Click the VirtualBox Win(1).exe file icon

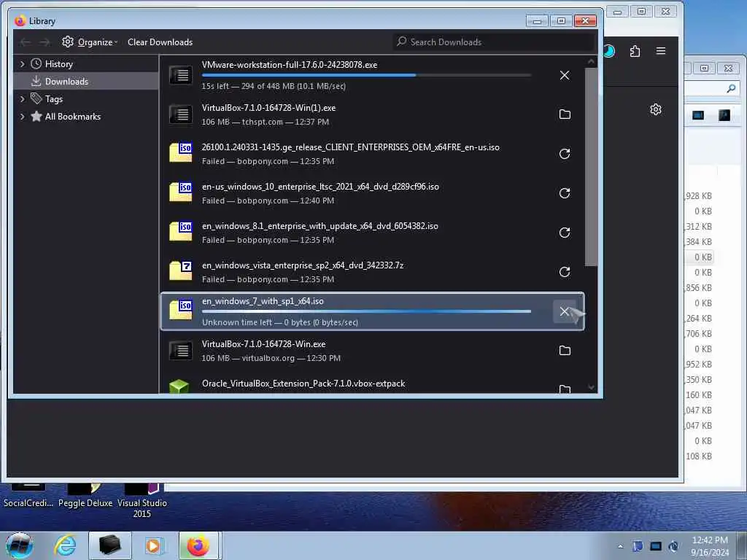tap(181, 114)
